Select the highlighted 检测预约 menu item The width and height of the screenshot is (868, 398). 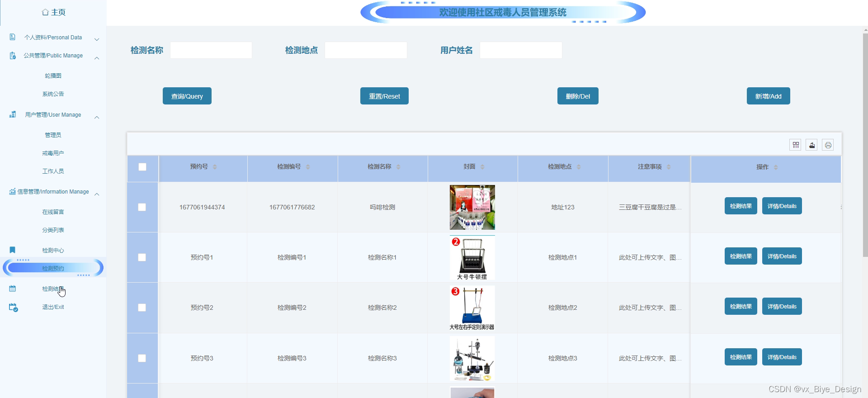[x=53, y=268]
